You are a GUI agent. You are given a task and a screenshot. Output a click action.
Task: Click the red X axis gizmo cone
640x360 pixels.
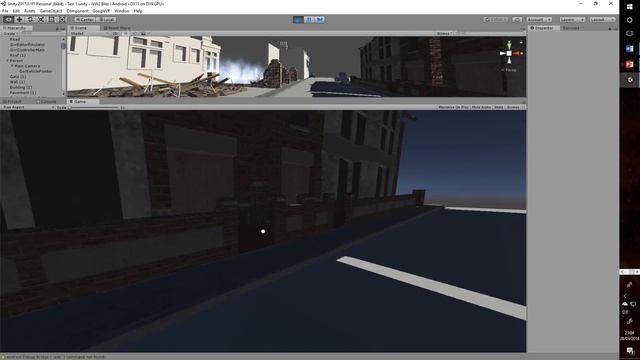(518, 53)
